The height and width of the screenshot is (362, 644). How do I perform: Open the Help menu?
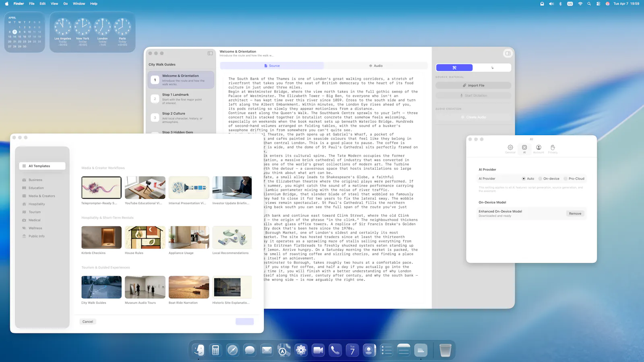pyautogui.click(x=94, y=4)
